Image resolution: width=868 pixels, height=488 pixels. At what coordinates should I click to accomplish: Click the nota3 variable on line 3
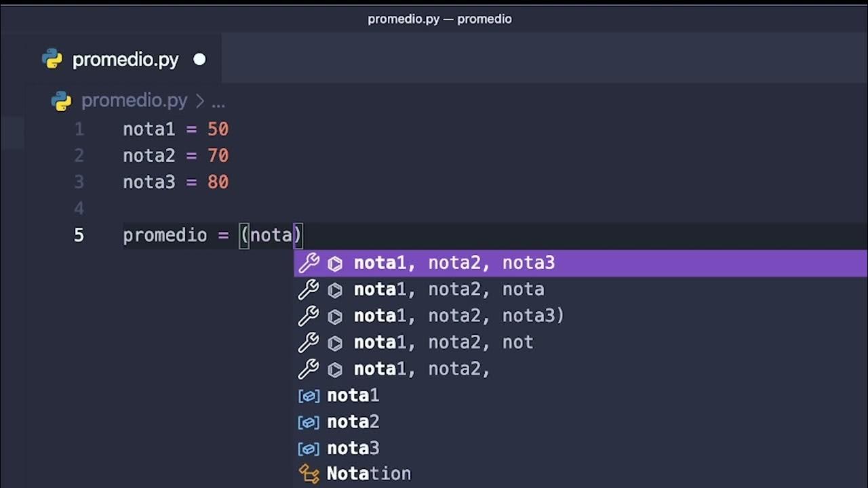149,182
